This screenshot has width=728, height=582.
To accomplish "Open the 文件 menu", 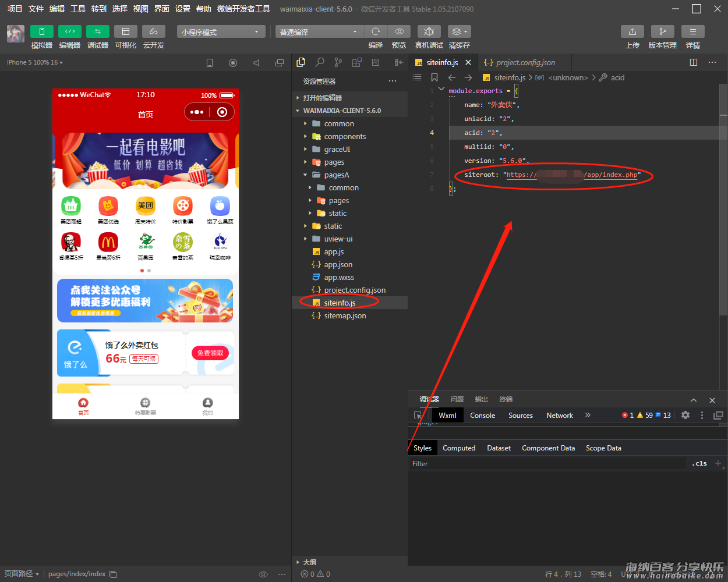I will tap(36, 9).
